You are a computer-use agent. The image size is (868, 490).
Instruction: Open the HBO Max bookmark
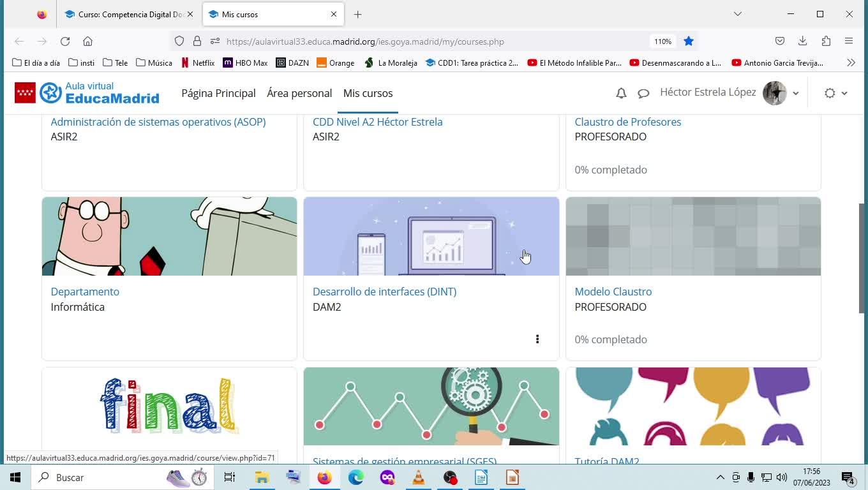(x=245, y=63)
